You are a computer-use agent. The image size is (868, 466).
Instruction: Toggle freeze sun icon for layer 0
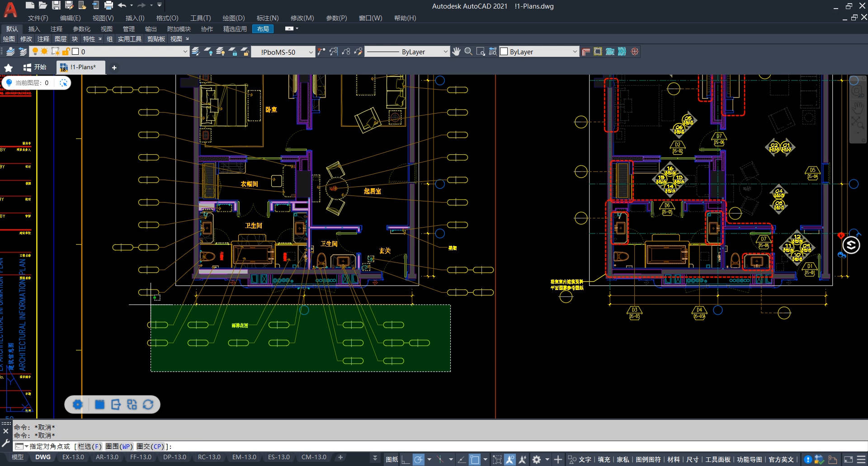44,52
